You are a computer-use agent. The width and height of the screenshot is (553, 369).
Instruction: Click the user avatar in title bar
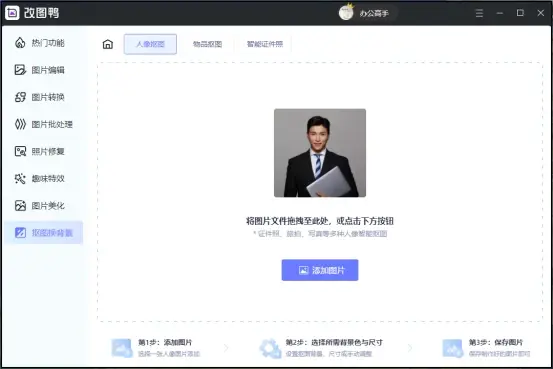[x=346, y=13]
